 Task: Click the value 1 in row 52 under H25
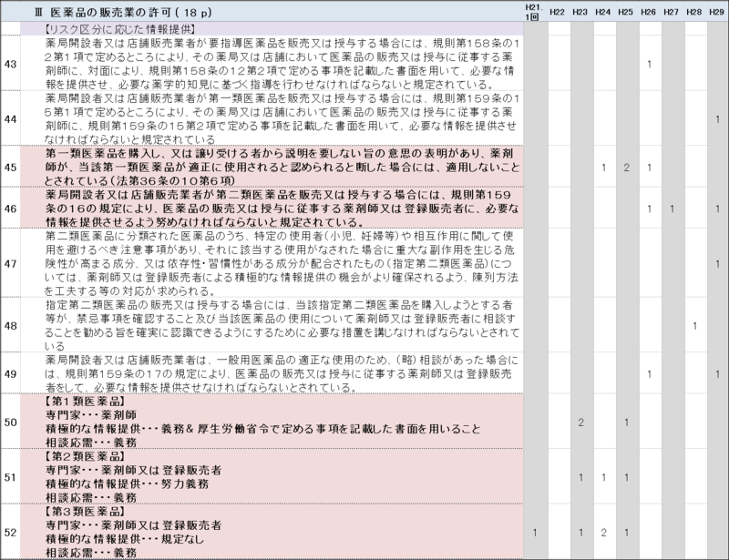click(x=626, y=533)
